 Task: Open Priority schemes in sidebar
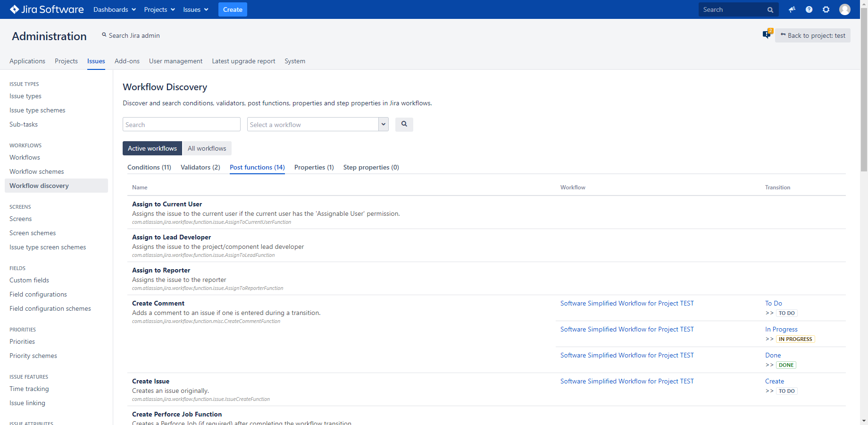click(33, 356)
